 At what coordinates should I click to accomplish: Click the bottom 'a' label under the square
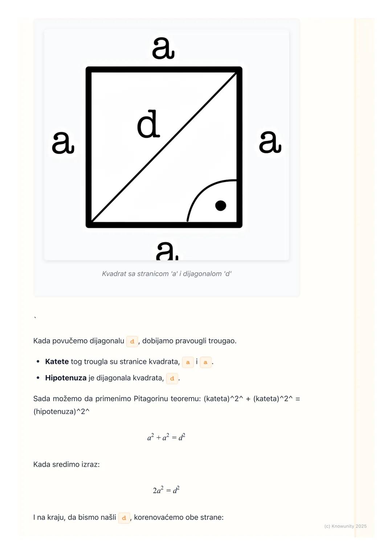(x=167, y=251)
